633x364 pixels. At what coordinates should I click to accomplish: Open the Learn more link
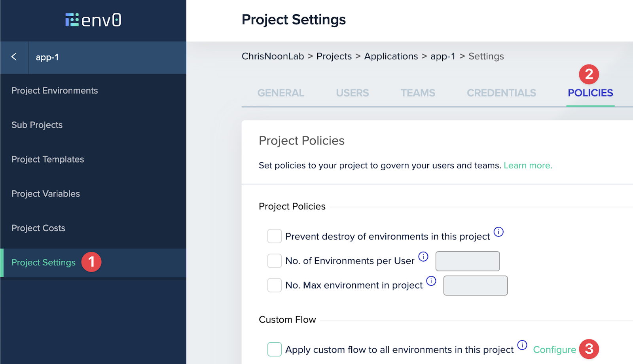click(x=528, y=165)
